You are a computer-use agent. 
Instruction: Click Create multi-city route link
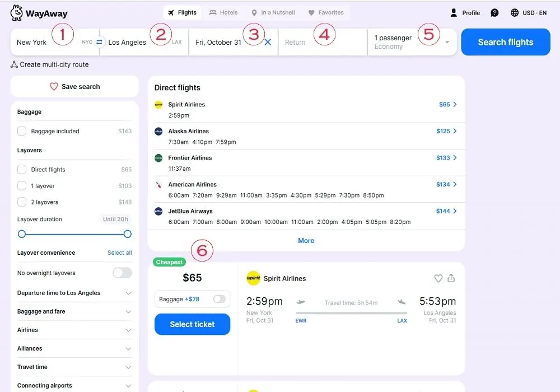click(x=50, y=64)
